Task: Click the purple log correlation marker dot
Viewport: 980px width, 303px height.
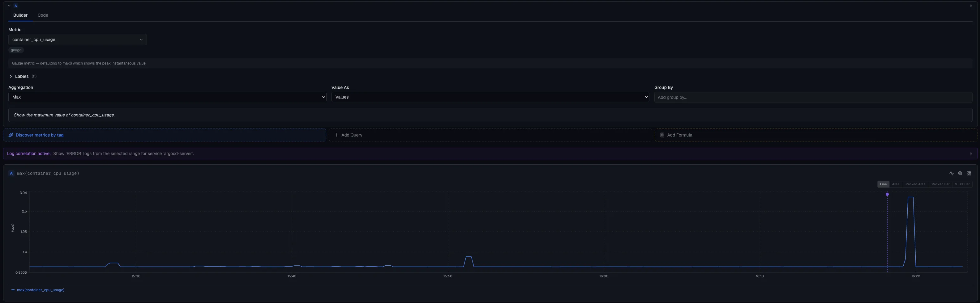Action: (x=887, y=194)
